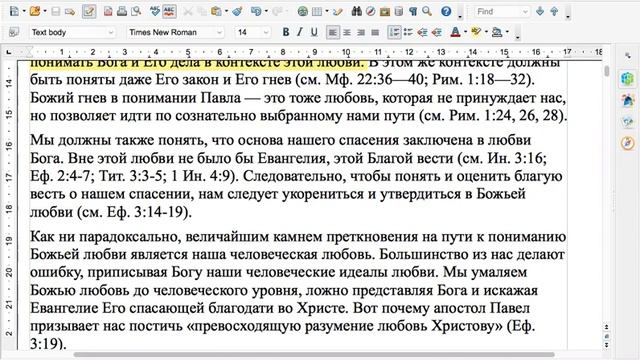Expand the New document type dropdown arrow

pyautogui.click(x=24, y=11)
